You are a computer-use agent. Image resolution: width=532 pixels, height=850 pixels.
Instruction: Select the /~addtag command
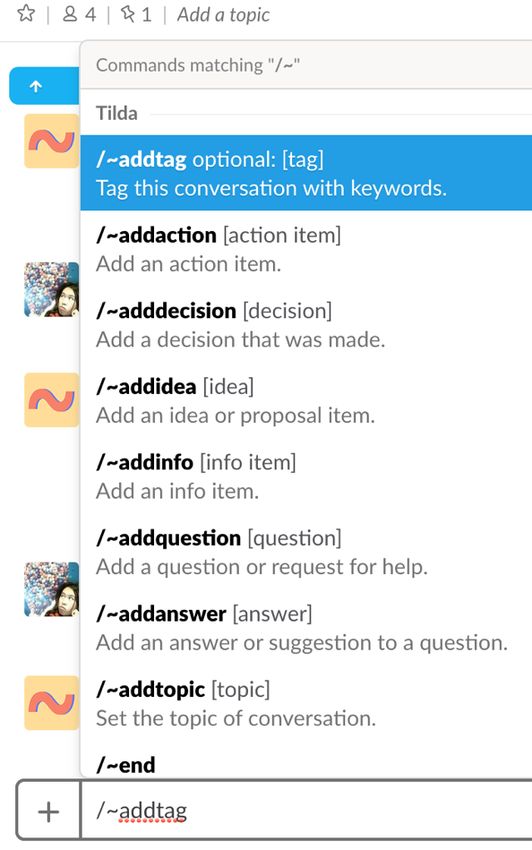click(306, 173)
